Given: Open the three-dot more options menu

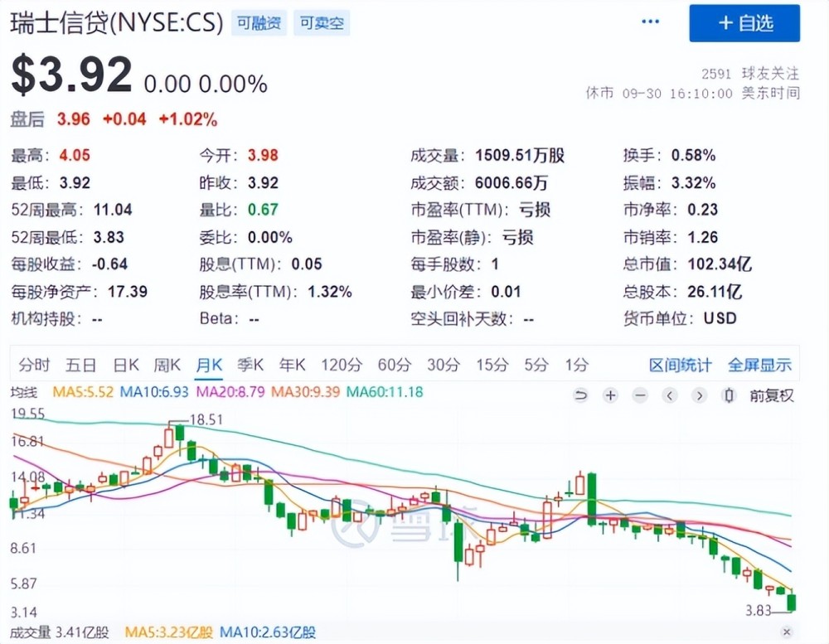Looking at the screenshot, I should [x=650, y=22].
